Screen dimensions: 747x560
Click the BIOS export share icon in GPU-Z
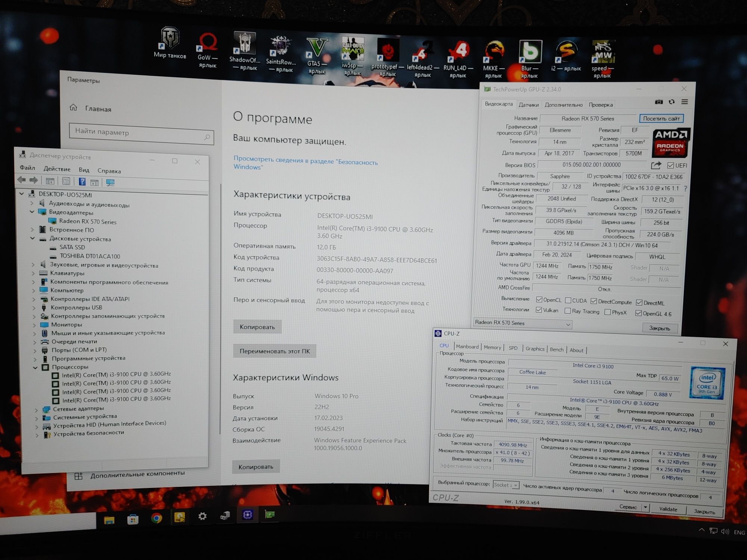[x=656, y=165]
